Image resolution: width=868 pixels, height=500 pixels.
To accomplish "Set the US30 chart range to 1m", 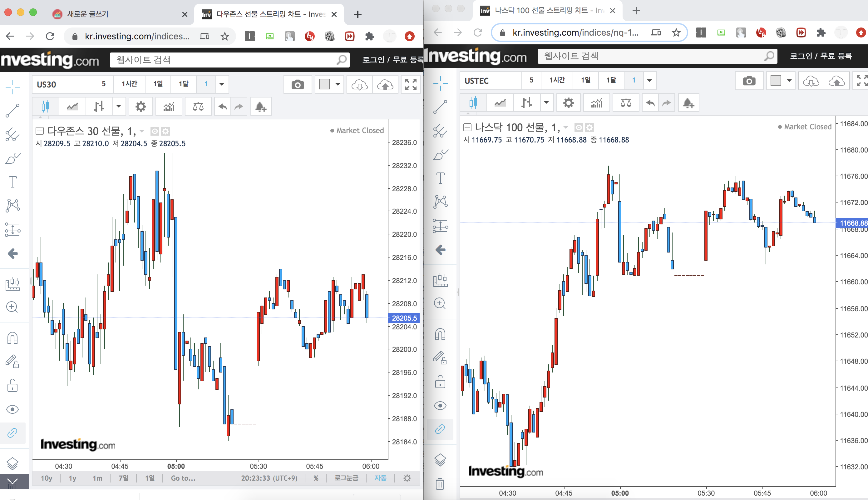I will pyautogui.click(x=97, y=478).
